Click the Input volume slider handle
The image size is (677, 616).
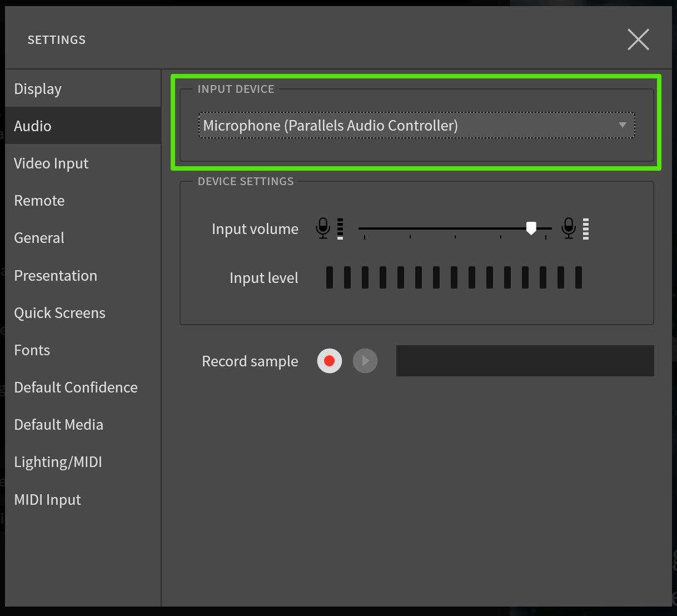pyautogui.click(x=531, y=228)
